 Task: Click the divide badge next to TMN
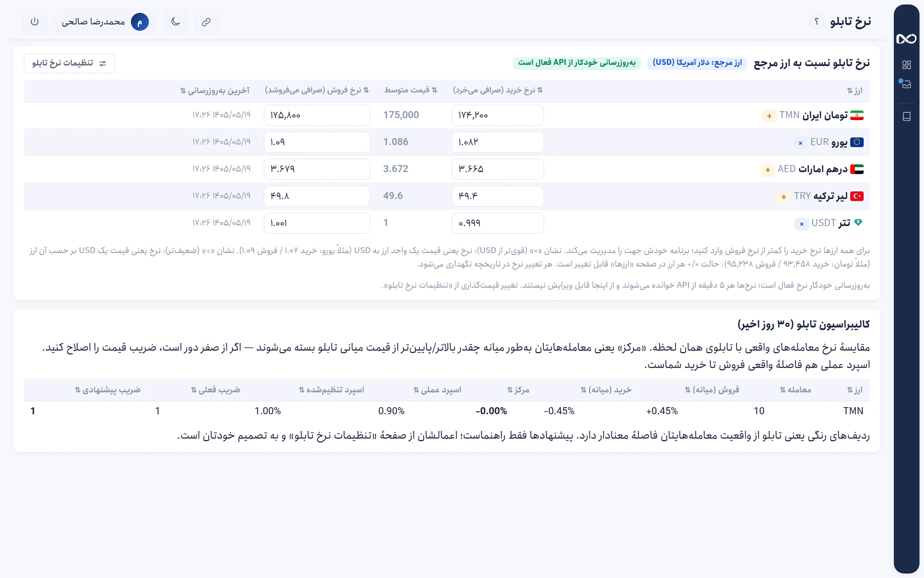769,116
